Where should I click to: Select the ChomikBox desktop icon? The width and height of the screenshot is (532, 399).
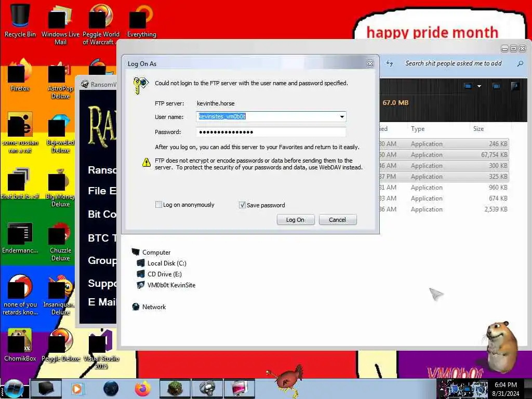click(20, 345)
